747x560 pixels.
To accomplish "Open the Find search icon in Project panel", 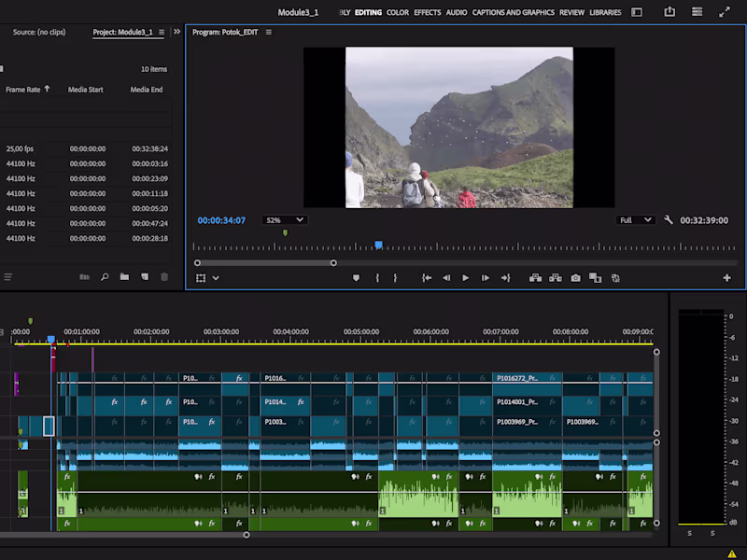I will click(x=105, y=277).
